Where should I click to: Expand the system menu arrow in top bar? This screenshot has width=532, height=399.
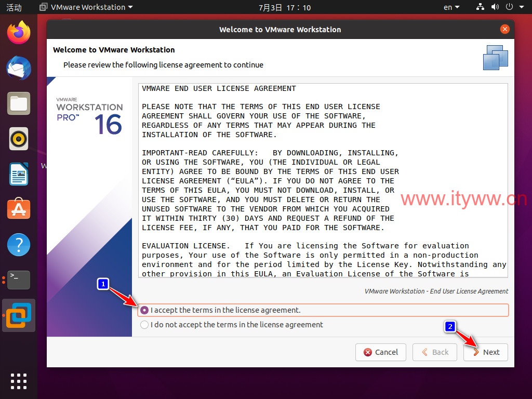pos(522,7)
